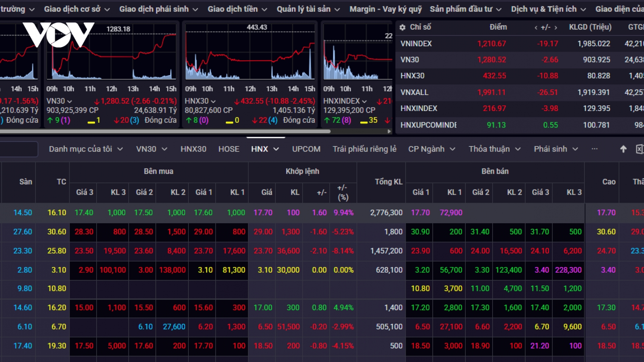Click the VOV logo
This screenshot has width=644, height=362.
[x=58, y=35]
